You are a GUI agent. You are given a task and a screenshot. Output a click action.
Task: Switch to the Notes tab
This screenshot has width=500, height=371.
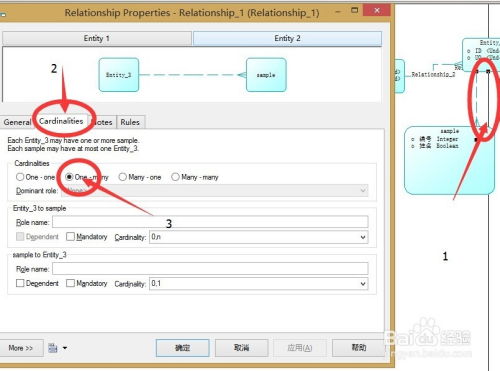pyautogui.click(x=103, y=122)
